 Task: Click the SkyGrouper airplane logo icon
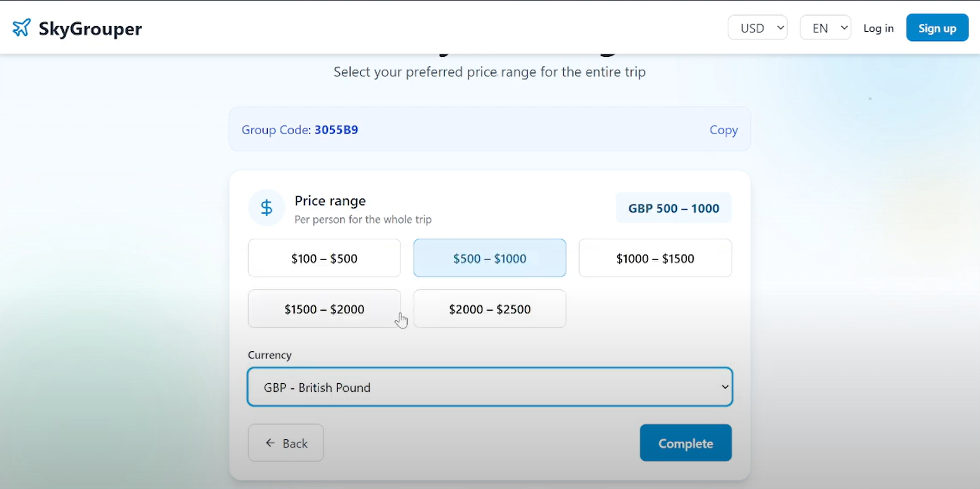tap(21, 28)
